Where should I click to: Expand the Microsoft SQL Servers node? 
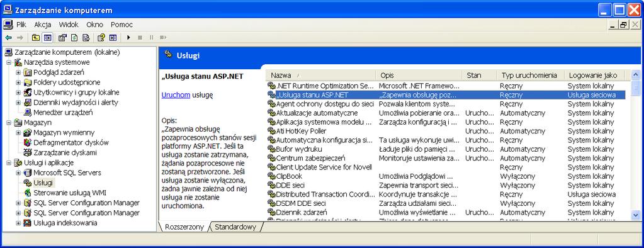[x=18, y=173]
